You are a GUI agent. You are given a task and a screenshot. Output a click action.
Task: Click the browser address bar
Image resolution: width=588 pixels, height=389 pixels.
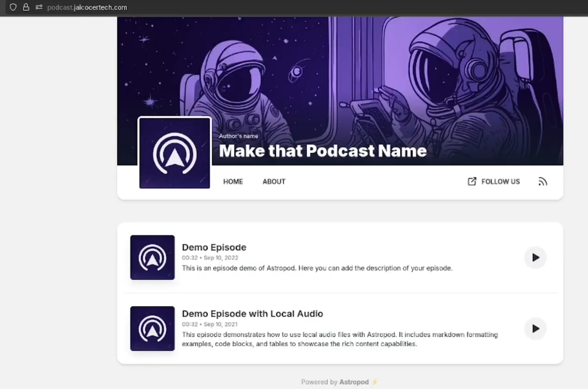click(87, 7)
